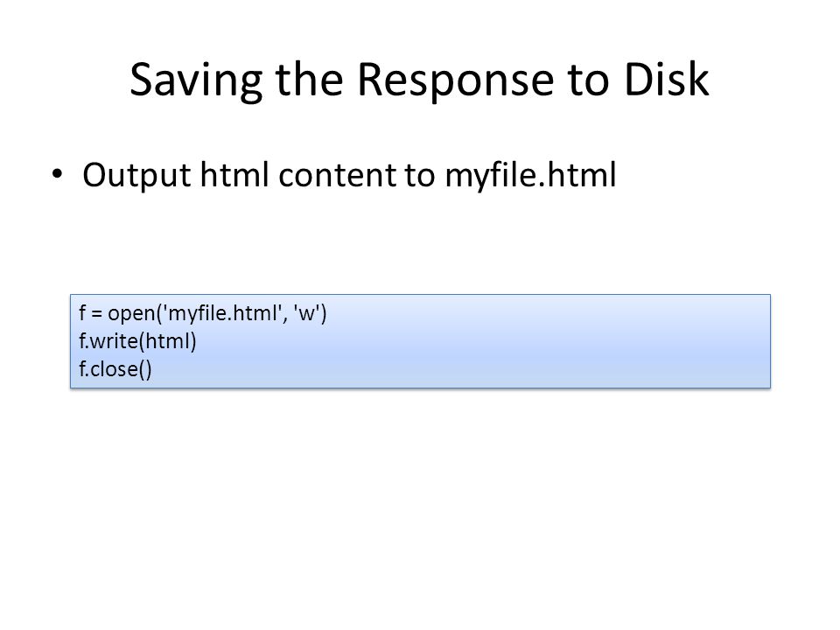Click the code line starting with "f = open"

click(202, 313)
